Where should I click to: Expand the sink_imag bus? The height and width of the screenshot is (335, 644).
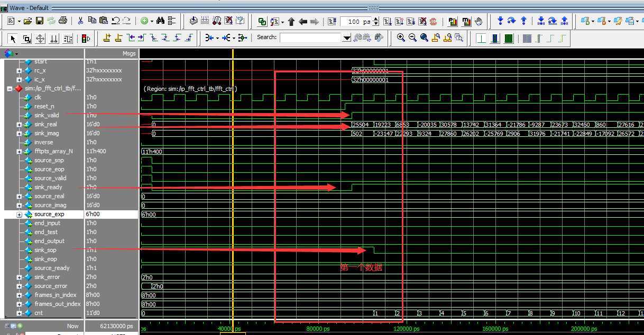coord(19,133)
